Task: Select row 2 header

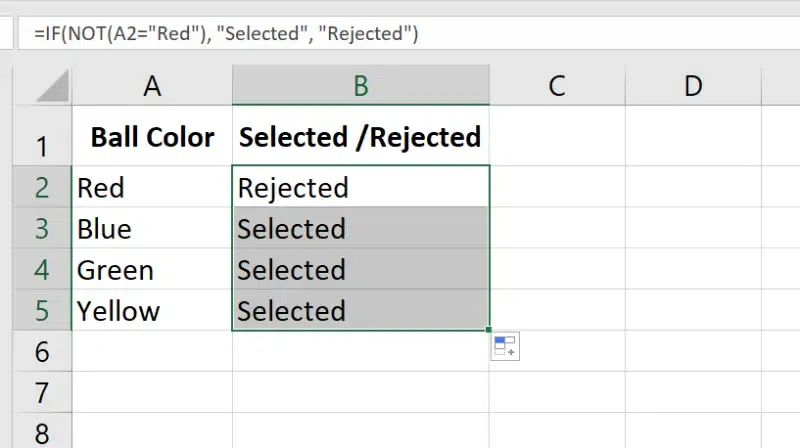Action: click(41, 187)
